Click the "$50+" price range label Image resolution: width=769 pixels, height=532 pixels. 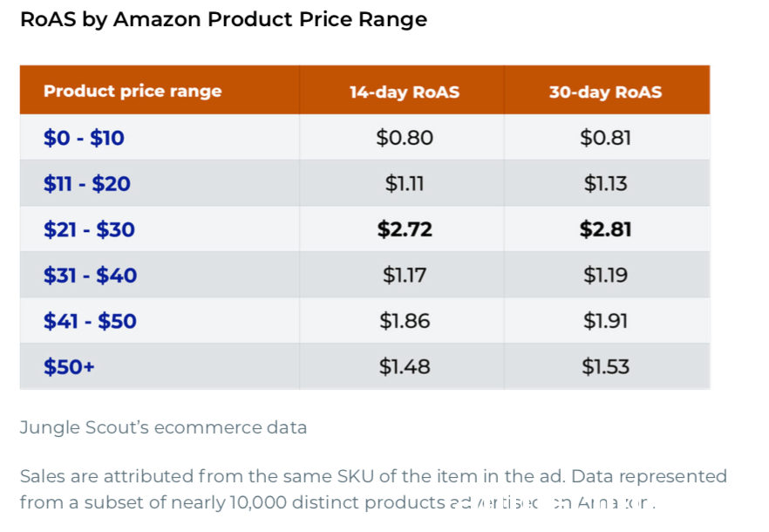(69, 367)
